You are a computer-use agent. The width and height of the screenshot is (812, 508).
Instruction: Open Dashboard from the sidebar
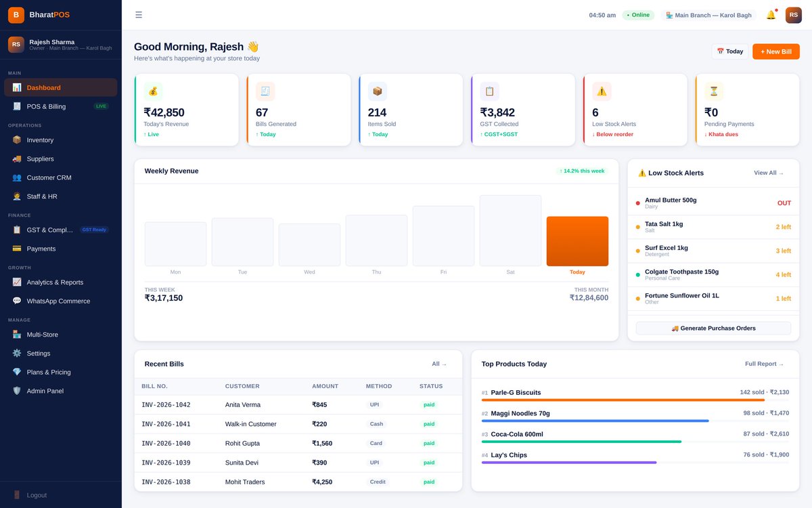pos(61,87)
